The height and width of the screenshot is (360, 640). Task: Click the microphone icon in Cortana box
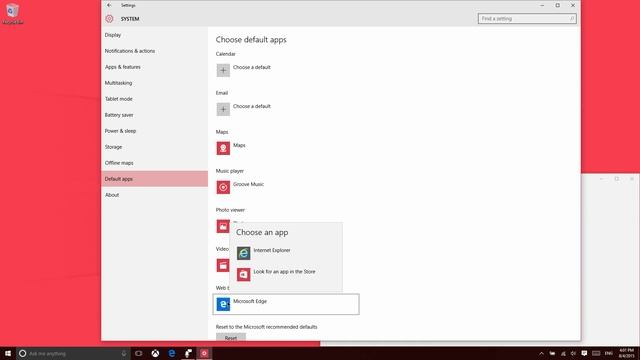124,353
